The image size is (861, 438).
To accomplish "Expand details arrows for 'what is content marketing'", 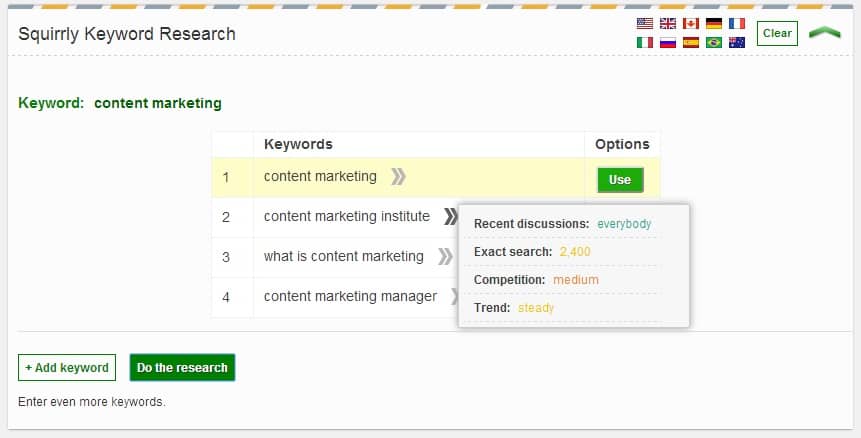I will coord(444,257).
